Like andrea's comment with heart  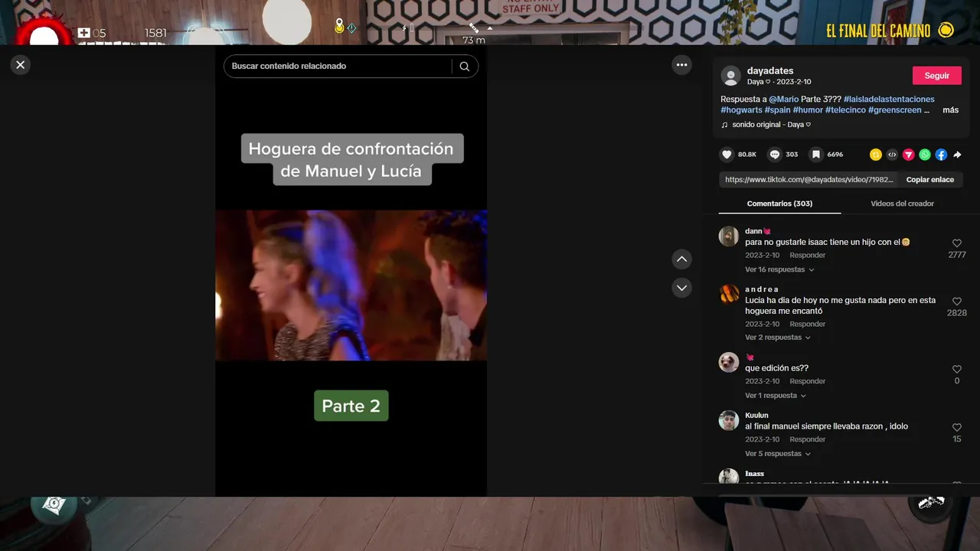tap(957, 302)
